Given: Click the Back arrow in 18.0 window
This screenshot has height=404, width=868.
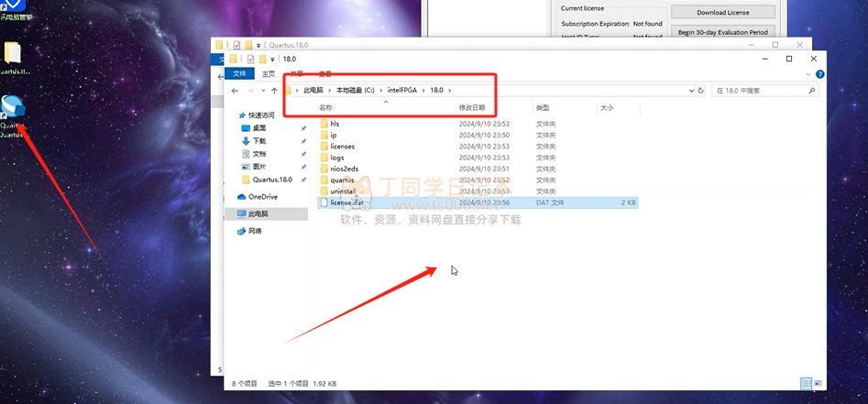Looking at the screenshot, I should pos(236,91).
